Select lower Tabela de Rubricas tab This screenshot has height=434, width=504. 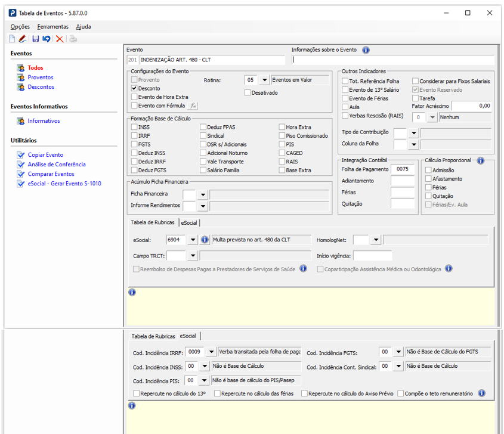coord(153,336)
